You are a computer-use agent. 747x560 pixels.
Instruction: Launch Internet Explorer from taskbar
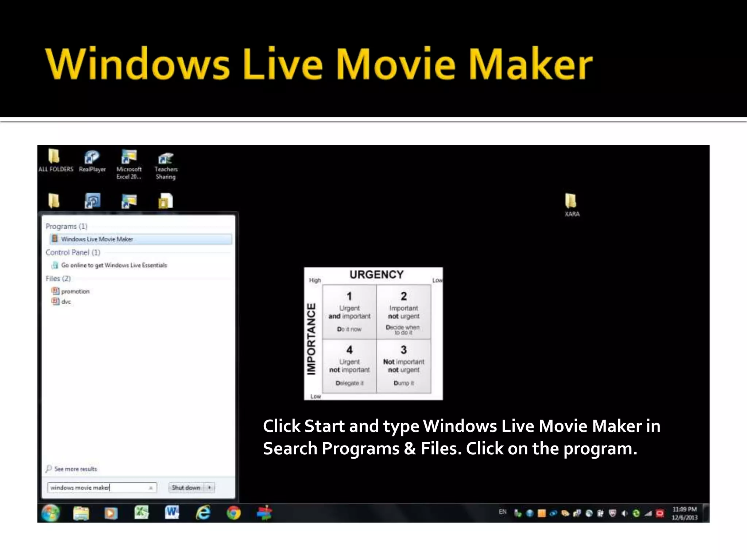tap(203, 513)
